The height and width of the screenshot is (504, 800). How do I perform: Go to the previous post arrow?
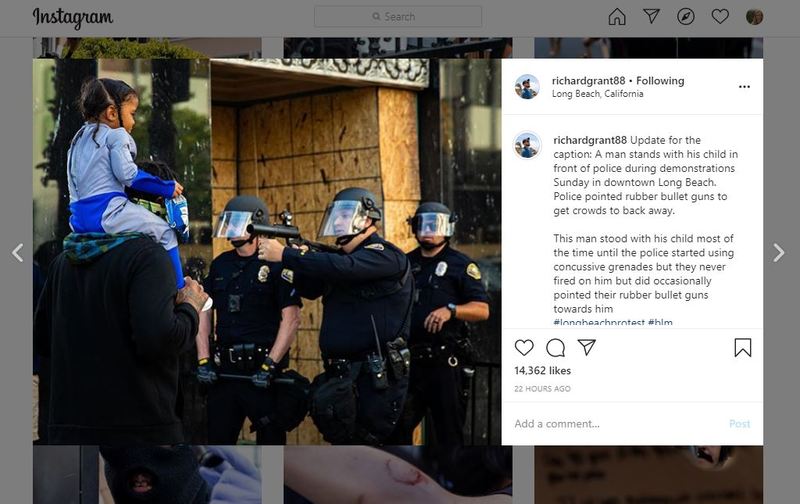click(x=18, y=253)
